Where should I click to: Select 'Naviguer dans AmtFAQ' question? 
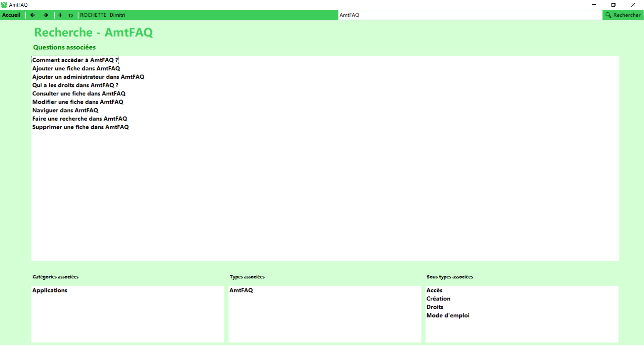pos(65,110)
